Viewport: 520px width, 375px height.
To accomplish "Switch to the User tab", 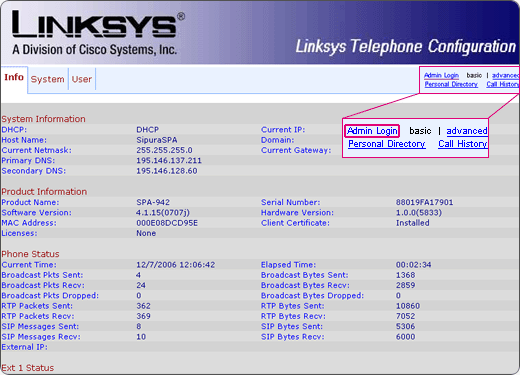I will point(82,79).
